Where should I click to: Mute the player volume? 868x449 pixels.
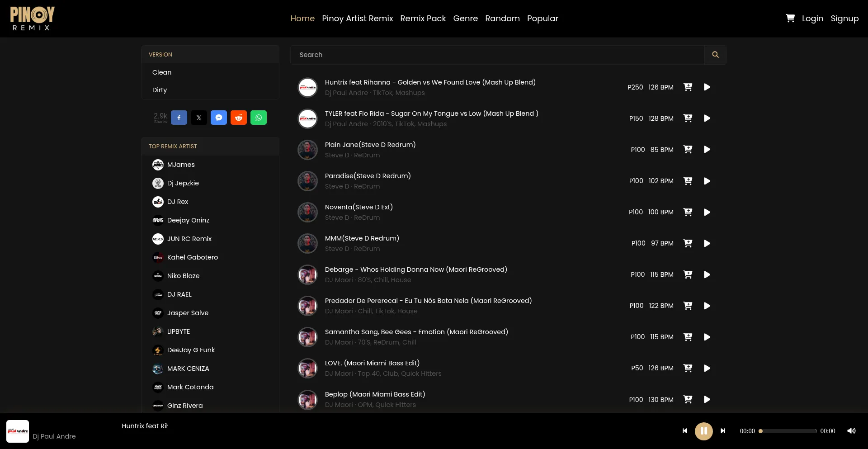851,431
